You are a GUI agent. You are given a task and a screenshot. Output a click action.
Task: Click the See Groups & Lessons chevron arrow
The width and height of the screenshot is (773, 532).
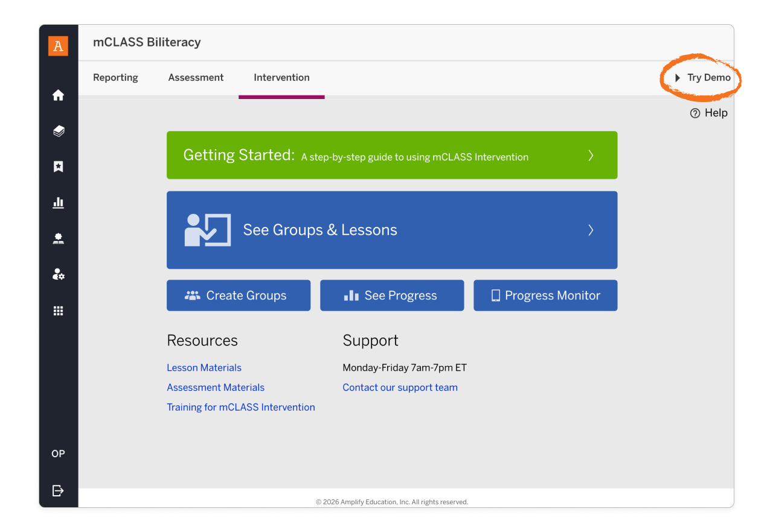591,230
